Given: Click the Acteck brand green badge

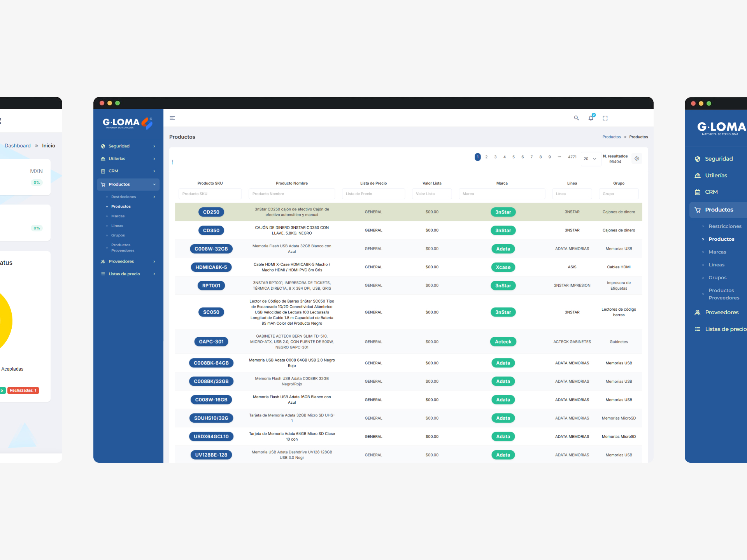Looking at the screenshot, I should [x=503, y=342].
